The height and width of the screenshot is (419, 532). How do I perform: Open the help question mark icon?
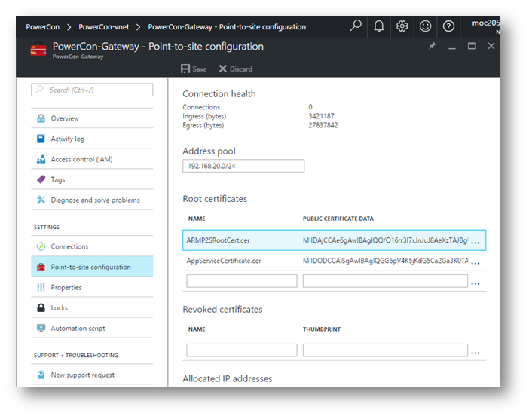(448, 26)
